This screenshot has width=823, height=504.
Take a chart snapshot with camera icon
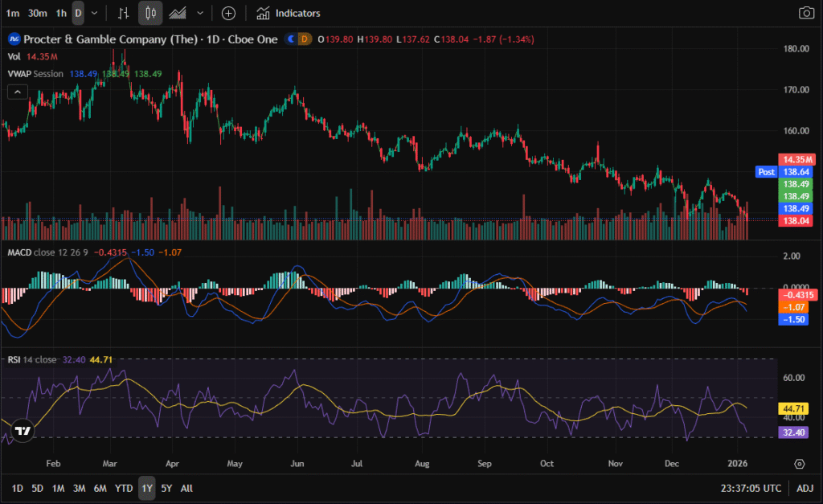tap(805, 13)
